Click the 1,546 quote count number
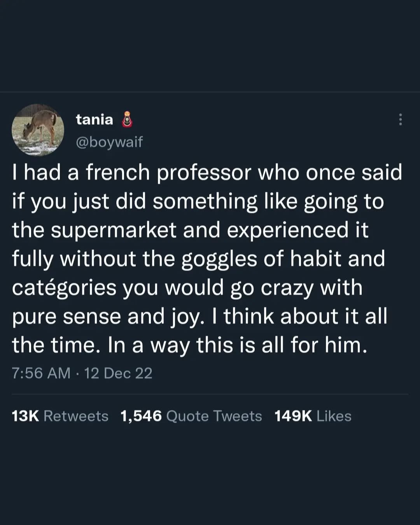The width and height of the screenshot is (420, 525). (x=141, y=416)
